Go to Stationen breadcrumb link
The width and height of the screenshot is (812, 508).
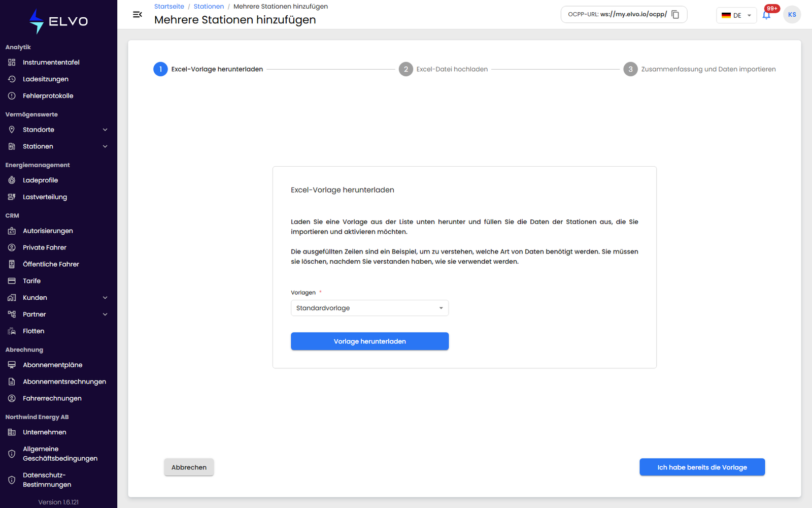point(209,7)
